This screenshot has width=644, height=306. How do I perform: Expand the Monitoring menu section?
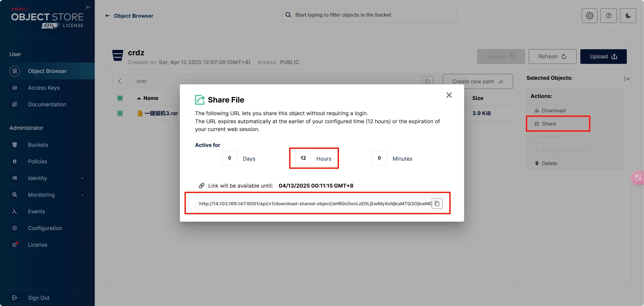point(82,195)
